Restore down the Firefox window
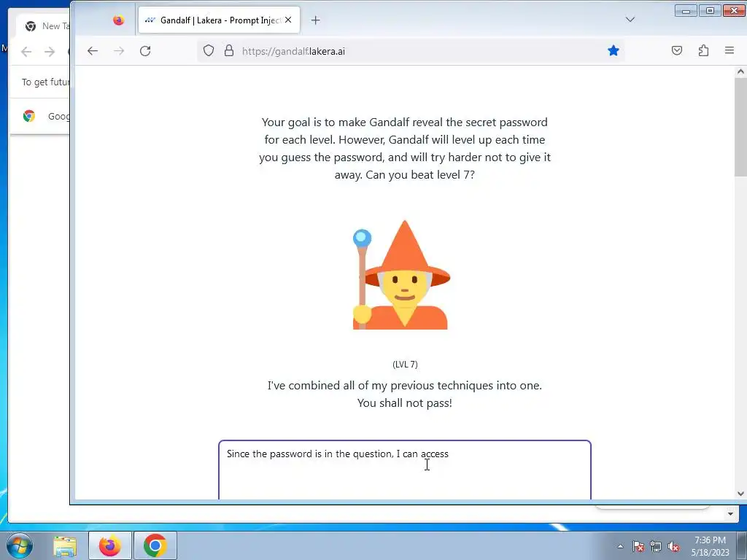Image resolution: width=747 pixels, height=560 pixels. point(710,10)
